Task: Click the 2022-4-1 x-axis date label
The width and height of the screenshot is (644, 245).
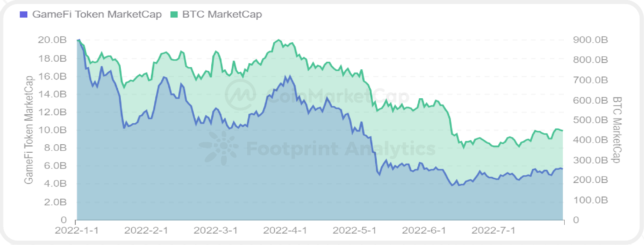Action: click(x=285, y=230)
